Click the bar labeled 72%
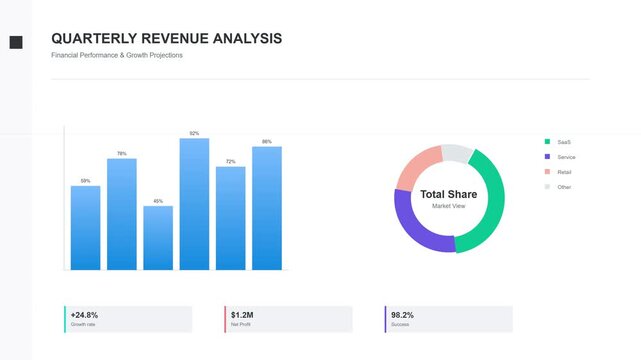This screenshot has width=641, height=360. coord(231,218)
